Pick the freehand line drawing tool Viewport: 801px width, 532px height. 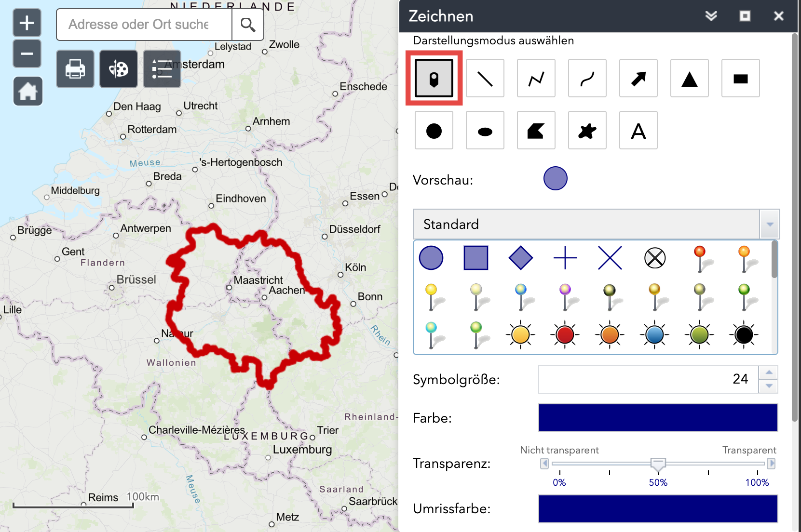pyautogui.click(x=587, y=79)
